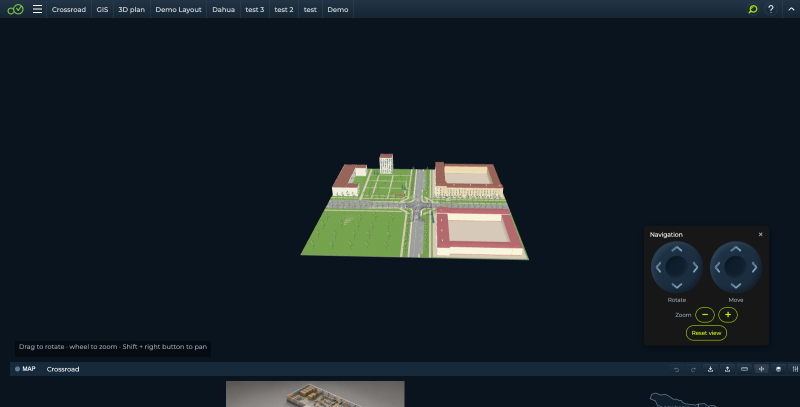Switch to the GIS tab
The image size is (800, 407).
[x=102, y=9]
